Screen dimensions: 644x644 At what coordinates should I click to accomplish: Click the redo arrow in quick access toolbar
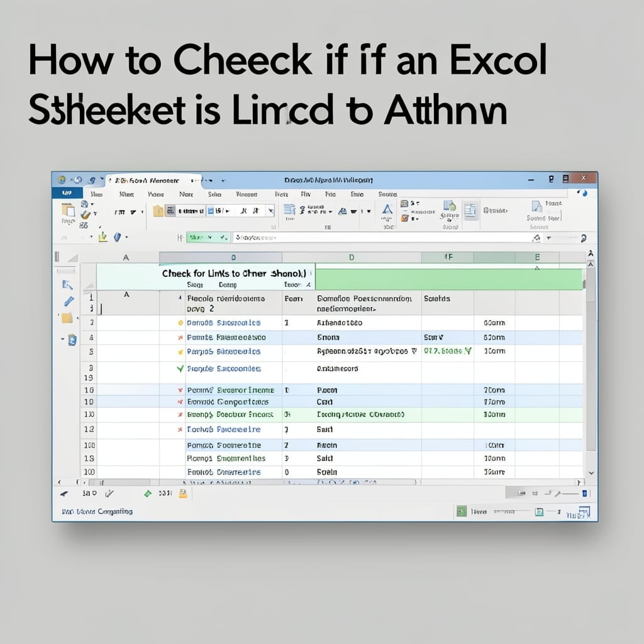click(x=92, y=180)
